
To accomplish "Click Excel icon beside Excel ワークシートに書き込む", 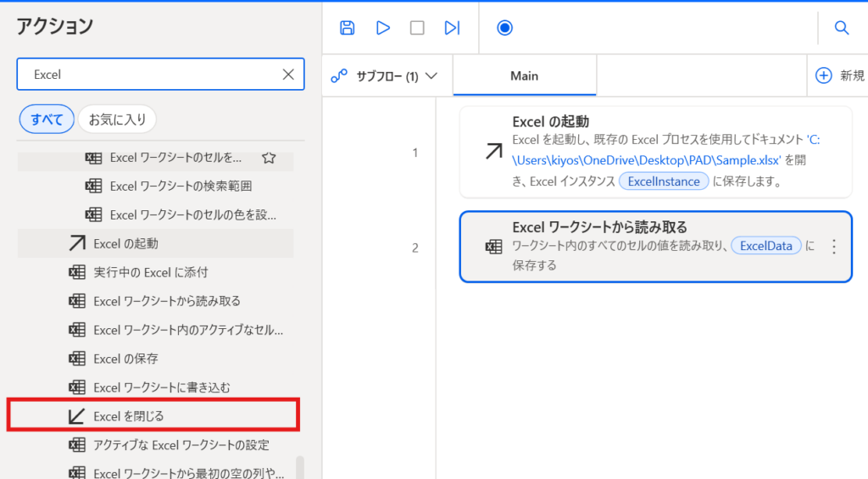I will tap(77, 387).
